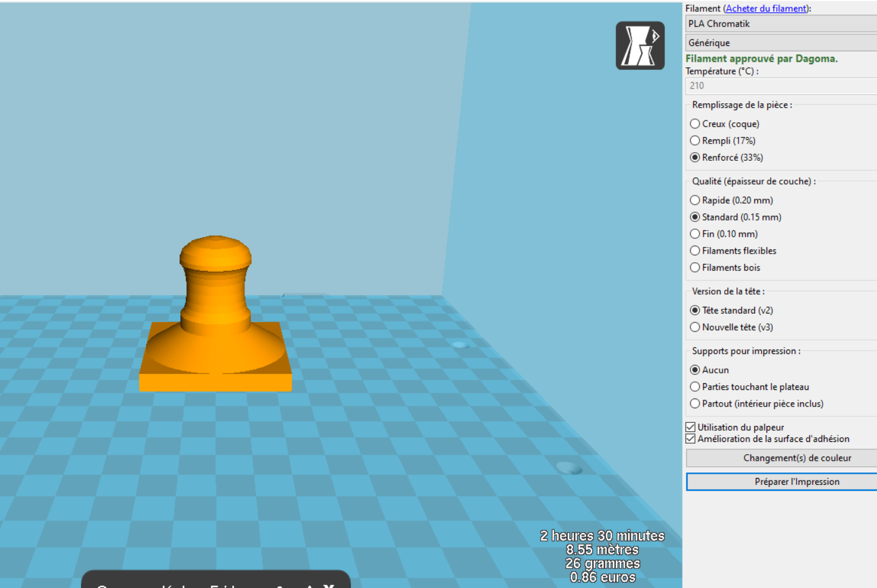Select the 'Creux (coque)' infill option
Screen dimensions: 877x588
(x=695, y=124)
